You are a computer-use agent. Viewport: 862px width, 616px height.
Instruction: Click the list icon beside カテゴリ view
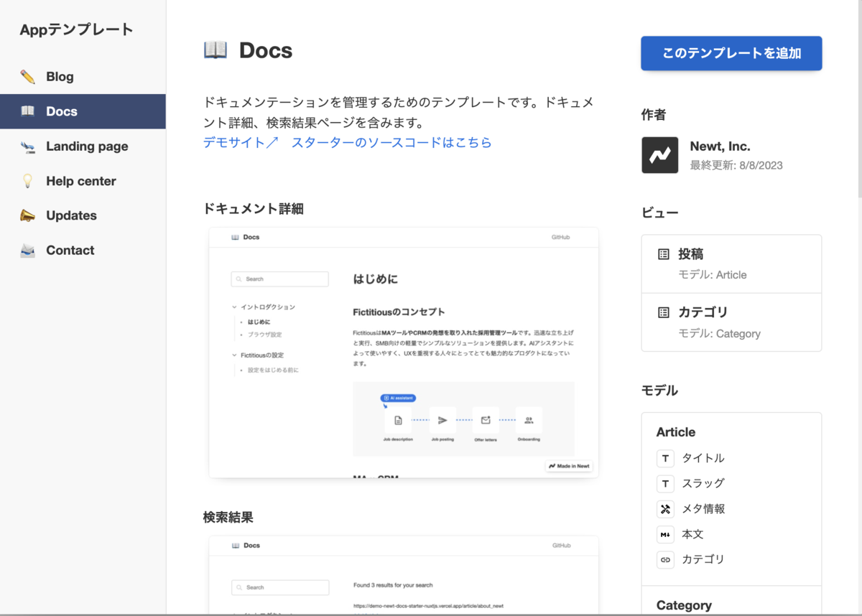[x=664, y=312]
